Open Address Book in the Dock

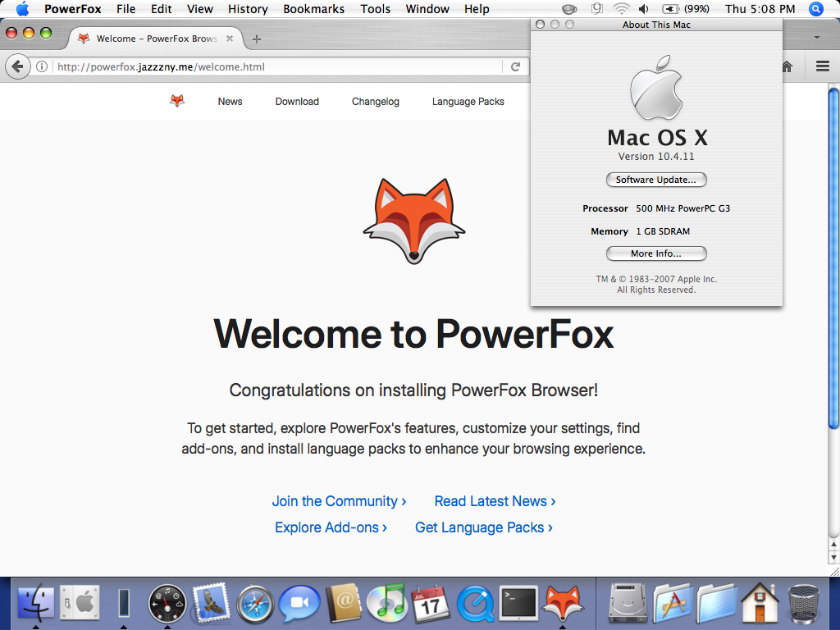(x=344, y=603)
